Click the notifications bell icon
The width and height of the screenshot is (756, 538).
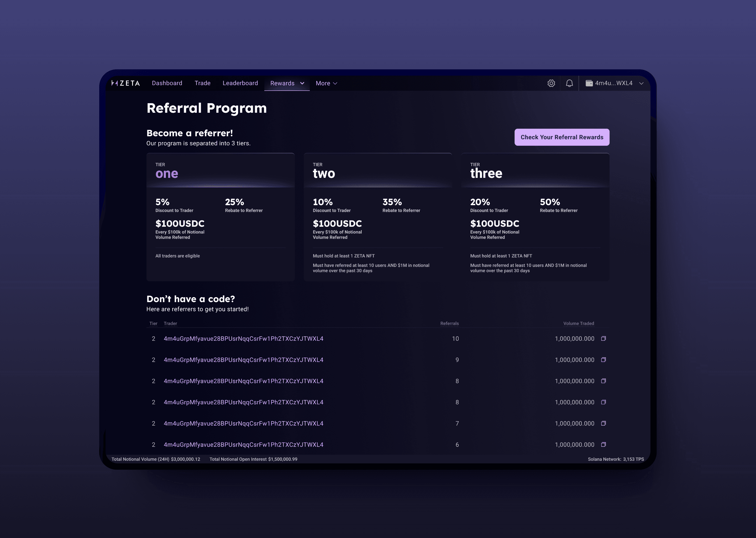click(x=570, y=83)
